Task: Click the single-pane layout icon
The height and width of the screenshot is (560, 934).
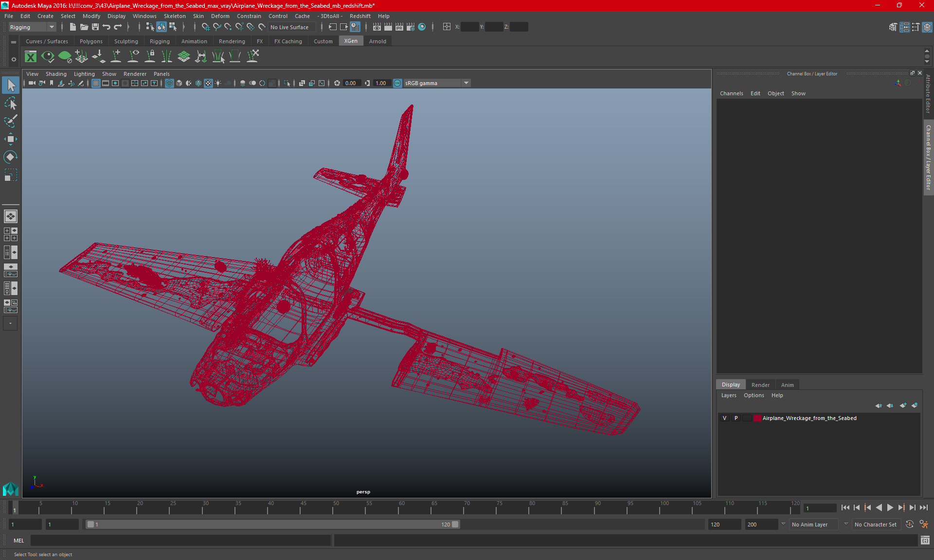Action: coord(10,216)
